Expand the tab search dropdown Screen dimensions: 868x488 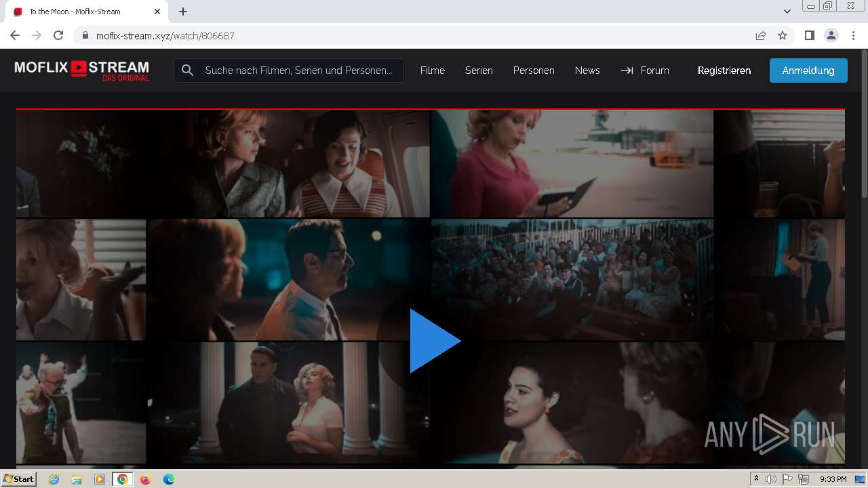(787, 12)
